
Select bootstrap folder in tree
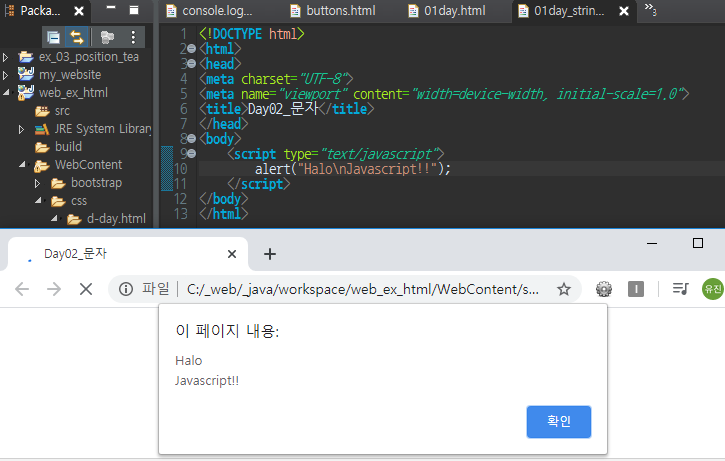[86, 183]
